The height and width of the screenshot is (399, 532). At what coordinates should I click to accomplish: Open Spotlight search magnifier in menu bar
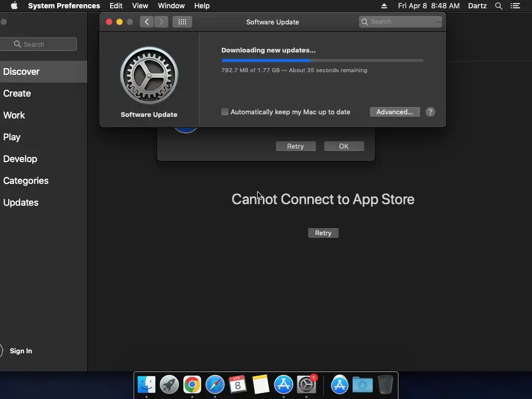(498, 6)
